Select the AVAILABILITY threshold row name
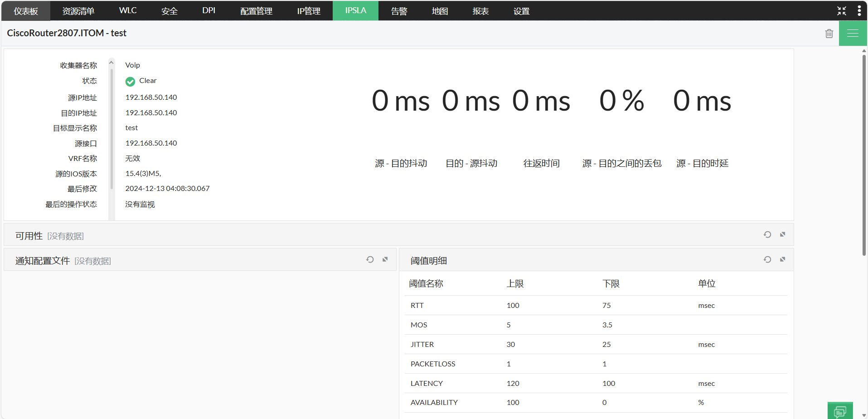The width and height of the screenshot is (868, 419). tap(434, 403)
